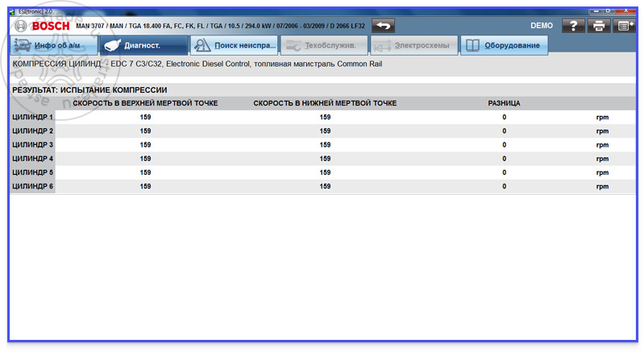Print the compression test results
Viewport: 644px width, 352px height.
point(599,26)
